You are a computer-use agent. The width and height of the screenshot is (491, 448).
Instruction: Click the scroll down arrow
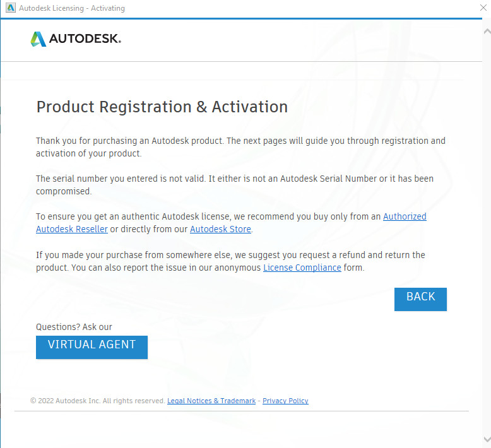tap(487, 439)
